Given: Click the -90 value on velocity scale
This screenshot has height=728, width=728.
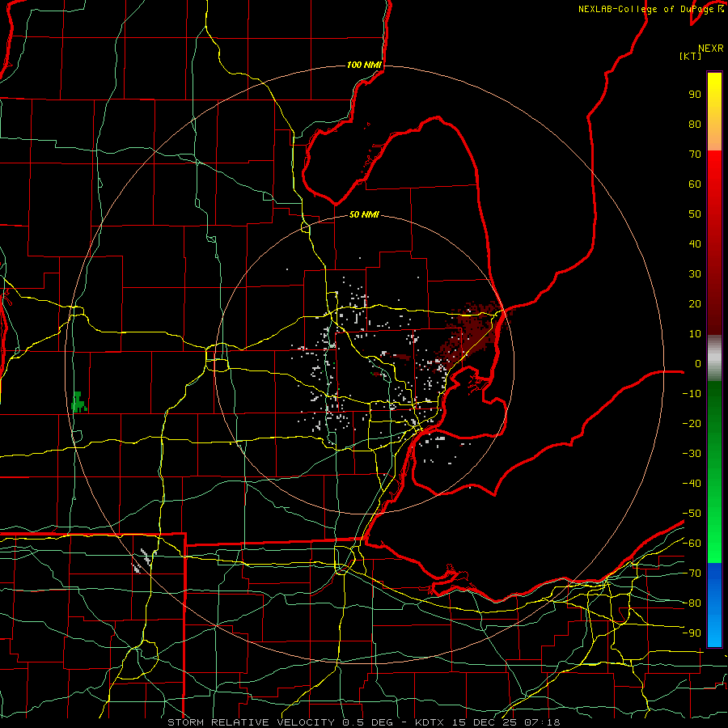Looking at the screenshot, I should point(692,633).
